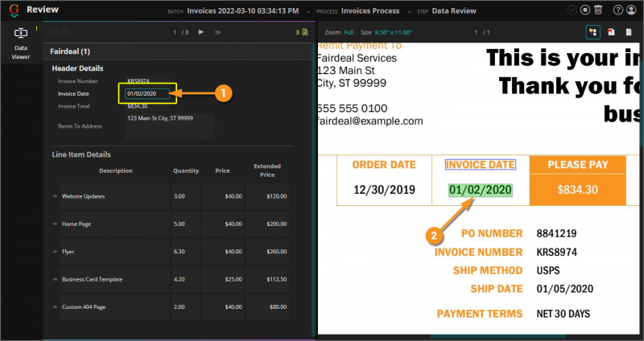Click the drag handle for Home Page row
644x341 pixels.
pos(55,224)
